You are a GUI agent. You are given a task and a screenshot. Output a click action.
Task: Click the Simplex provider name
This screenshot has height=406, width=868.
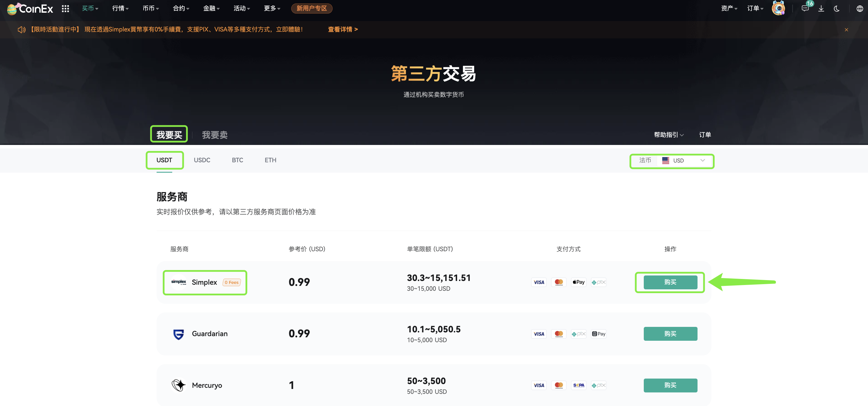point(204,282)
